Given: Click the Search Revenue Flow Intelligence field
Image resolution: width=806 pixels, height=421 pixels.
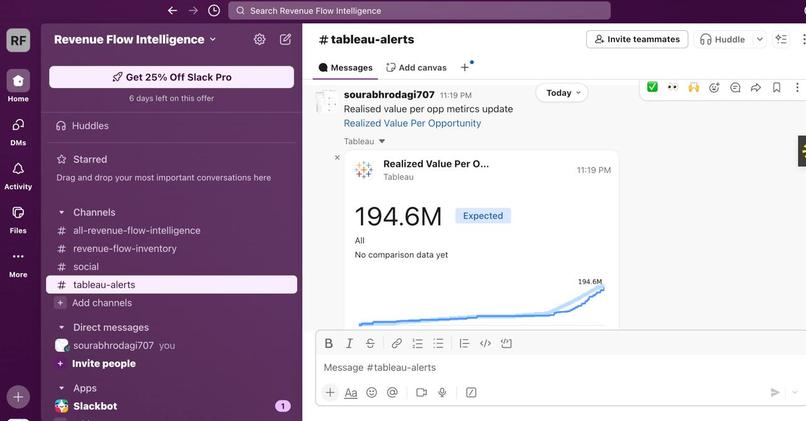Looking at the screenshot, I should 419,10.
